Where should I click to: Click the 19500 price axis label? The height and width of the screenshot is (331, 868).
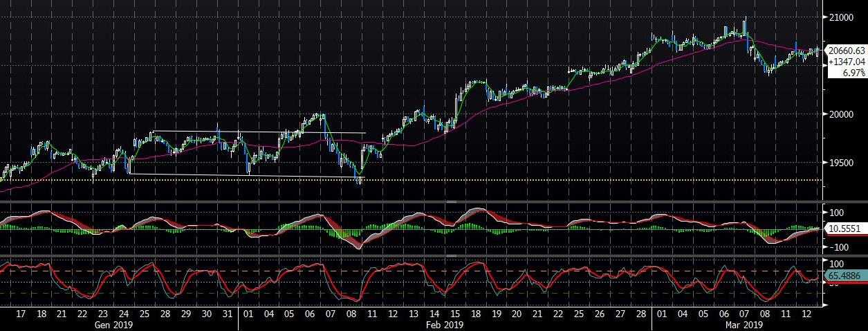(842, 163)
